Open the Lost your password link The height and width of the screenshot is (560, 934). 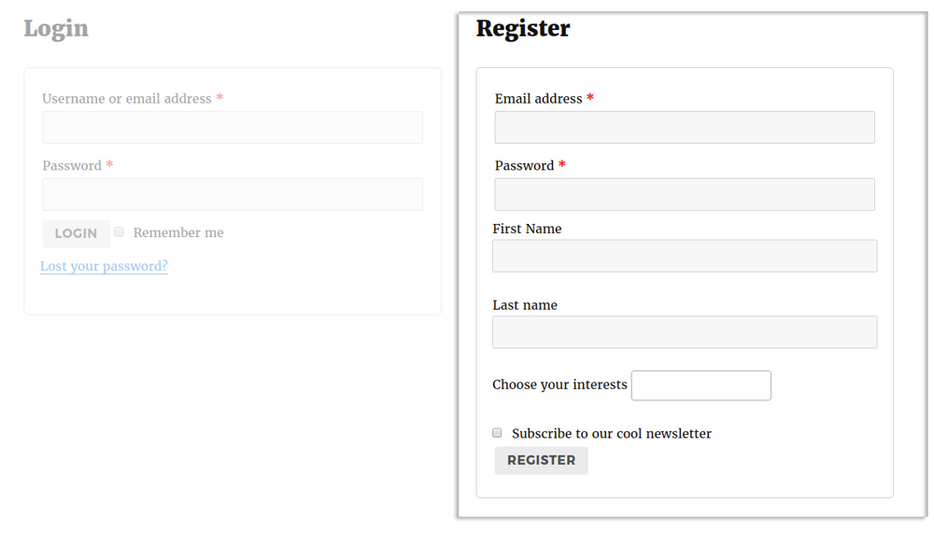(x=104, y=266)
